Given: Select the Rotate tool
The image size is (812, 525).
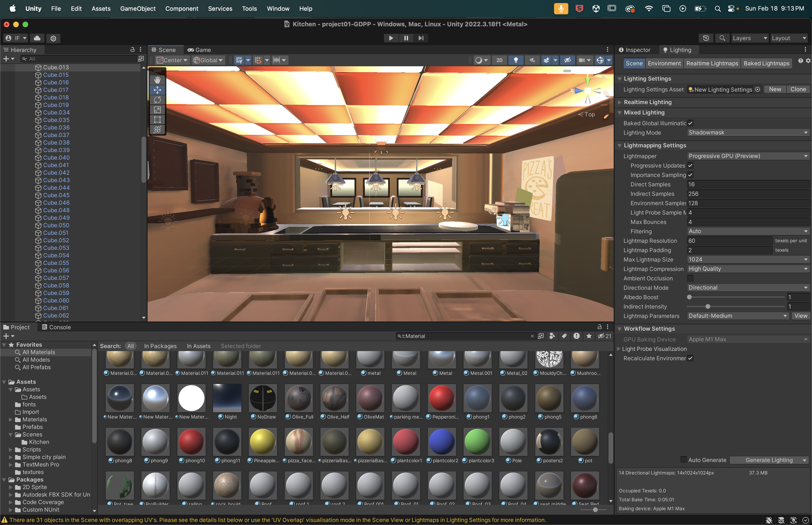Looking at the screenshot, I should point(157,100).
